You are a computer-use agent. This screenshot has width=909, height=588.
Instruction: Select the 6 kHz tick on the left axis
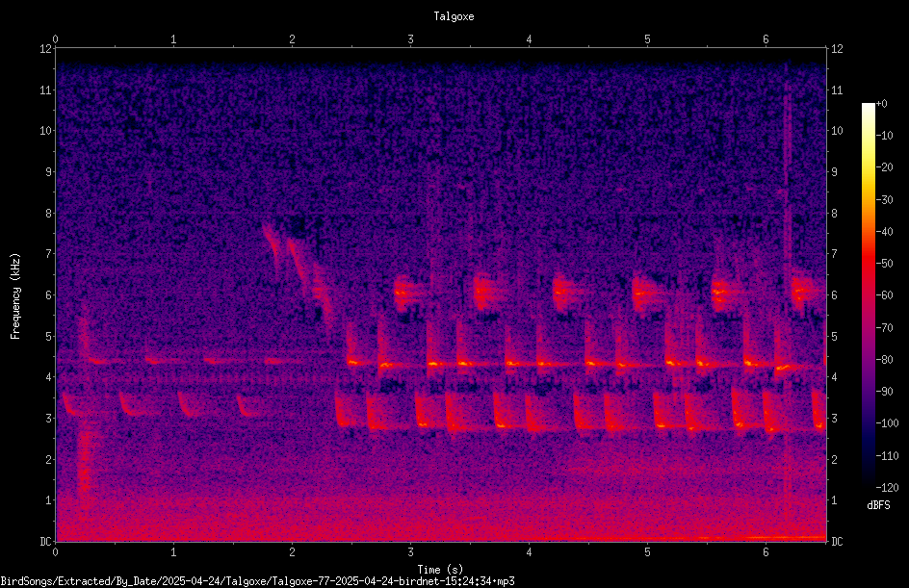49,294
